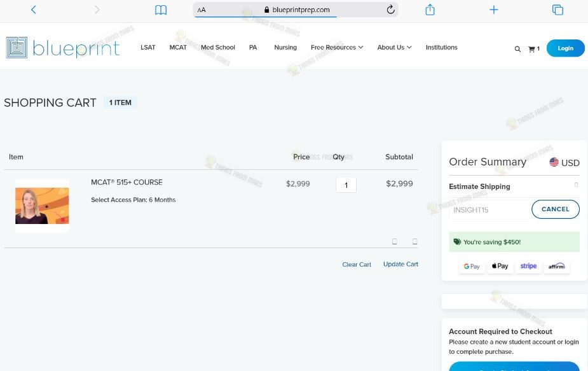Click the Blueprint logo
The width and height of the screenshot is (588, 371).
coord(63,48)
